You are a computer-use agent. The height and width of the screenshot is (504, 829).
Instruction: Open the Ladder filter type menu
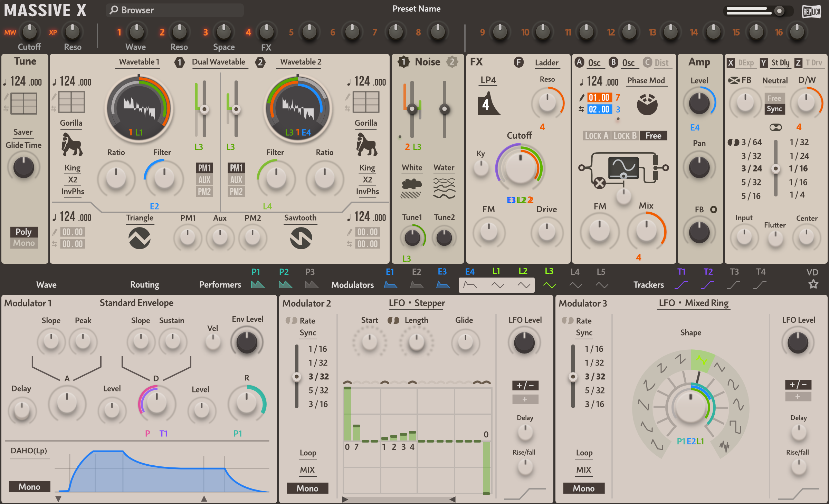click(547, 63)
